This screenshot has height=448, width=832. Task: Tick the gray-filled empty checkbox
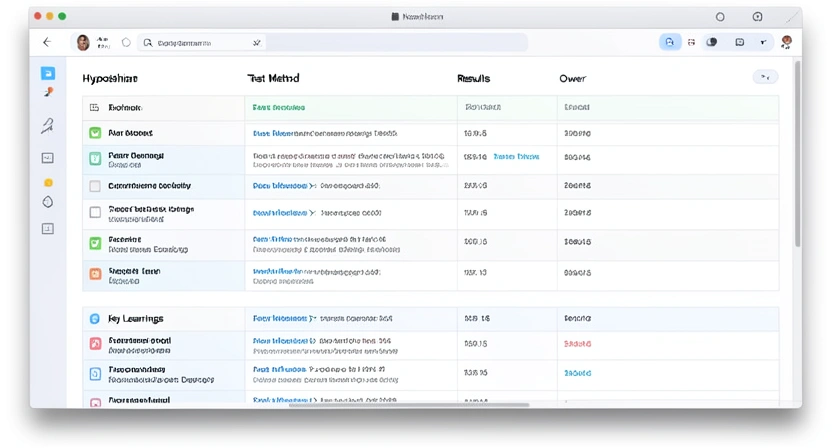click(x=95, y=186)
